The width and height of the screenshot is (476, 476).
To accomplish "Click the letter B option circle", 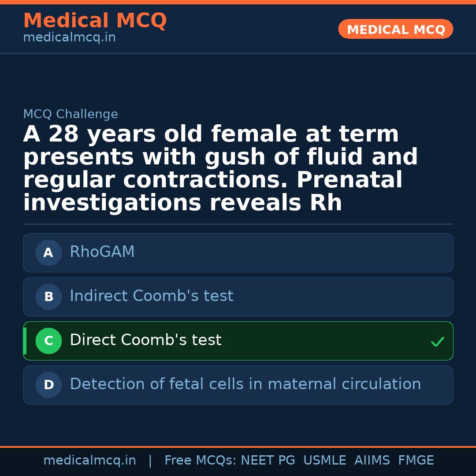I will coord(48,297).
